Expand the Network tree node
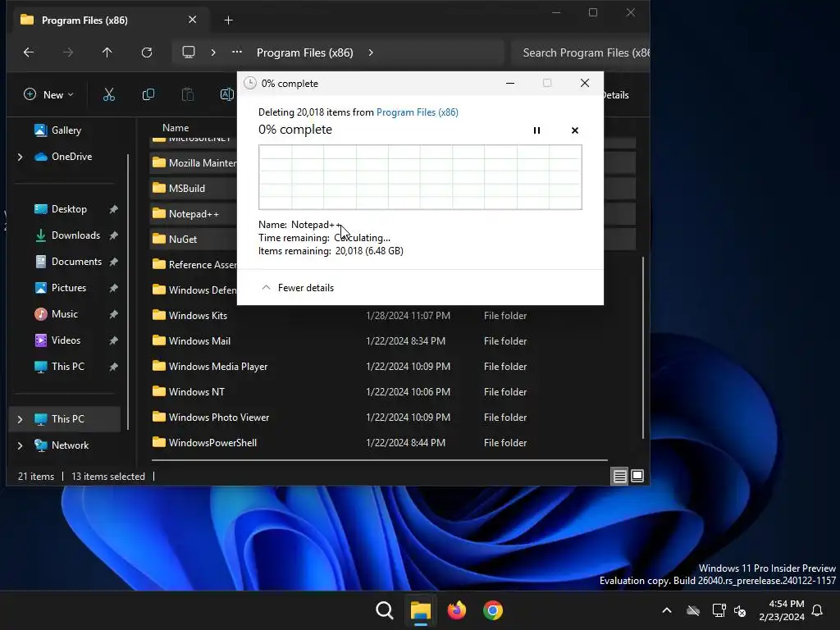The width and height of the screenshot is (840, 630). tap(21, 445)
